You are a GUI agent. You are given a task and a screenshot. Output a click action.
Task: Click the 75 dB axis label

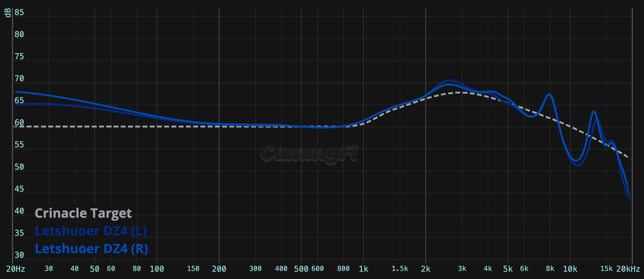click(19, 56)
